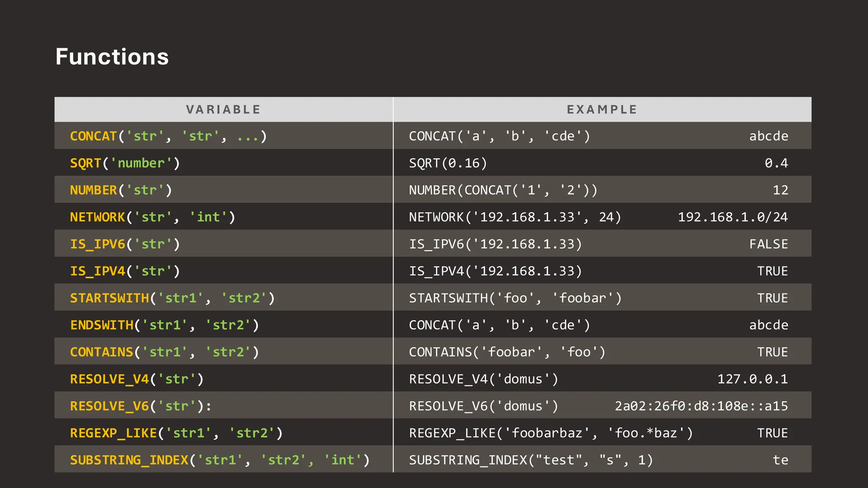Select the CONTAINS('foobar', 'foo') example
This screenshot has width=868, height=488.
[x=507, y=352]
